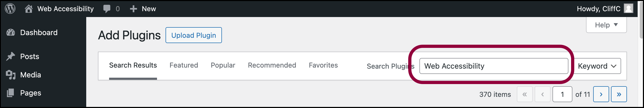The width and height of the screenshot is (644, 108).
Task: Click the Pages icon in sidebar
Action: point(10,93)
